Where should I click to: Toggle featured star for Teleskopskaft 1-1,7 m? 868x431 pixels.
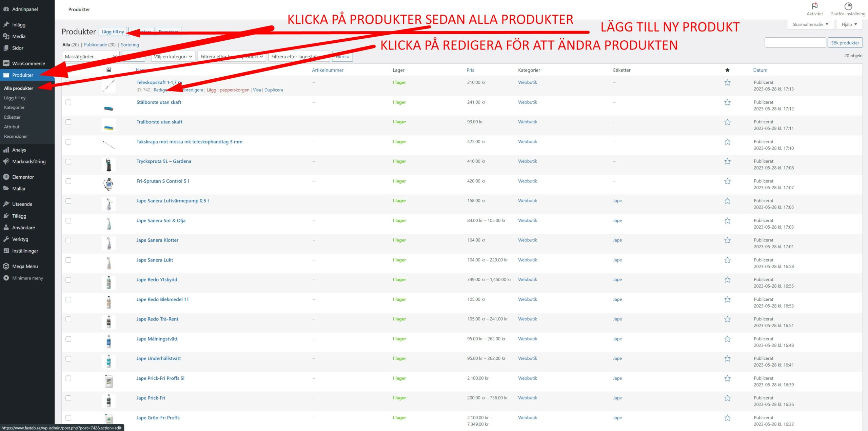pos(727,83)
